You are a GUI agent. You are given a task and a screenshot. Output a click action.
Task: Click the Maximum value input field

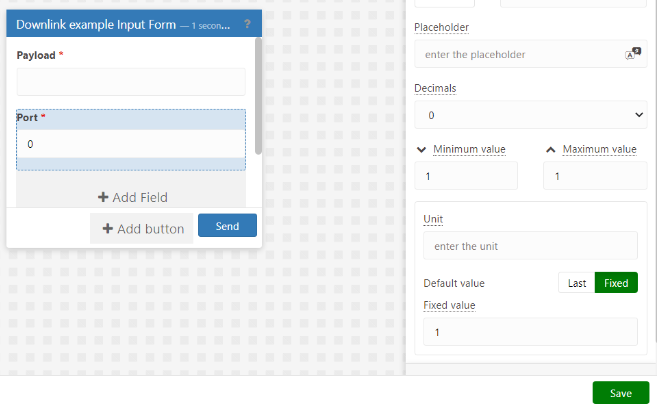click(x=595, y=176)
